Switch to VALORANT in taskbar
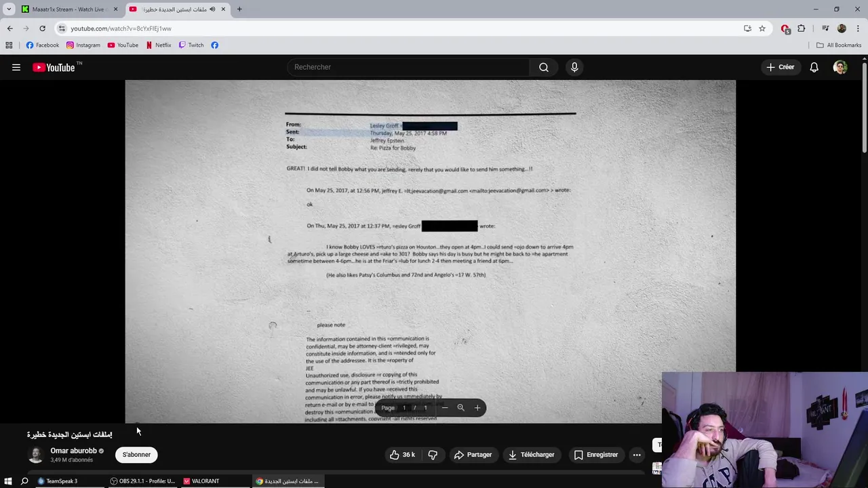Image resolution: width=868 pixels, height=488 pixels. point(216,481)
